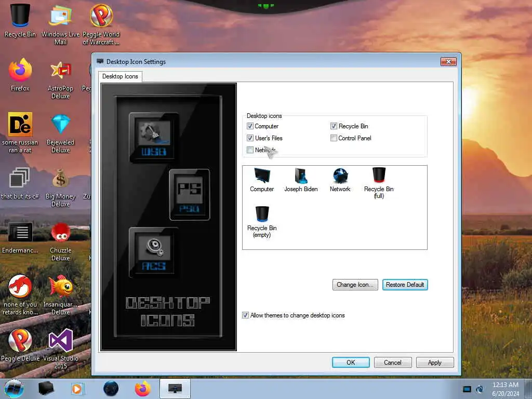Screen dimensions: 532x399
Task: Enable the Control Panel checkbox
Action: (334, 138)
